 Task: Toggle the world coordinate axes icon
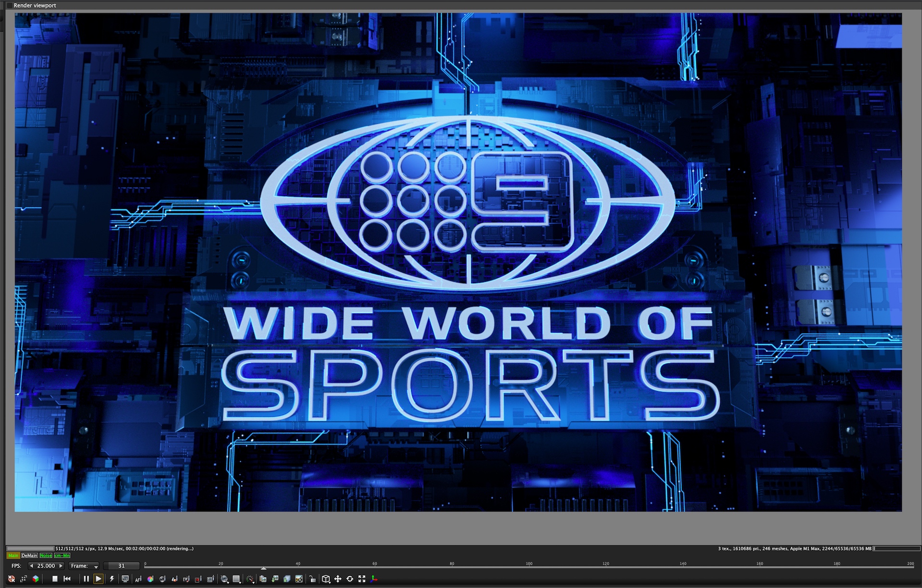374,579
